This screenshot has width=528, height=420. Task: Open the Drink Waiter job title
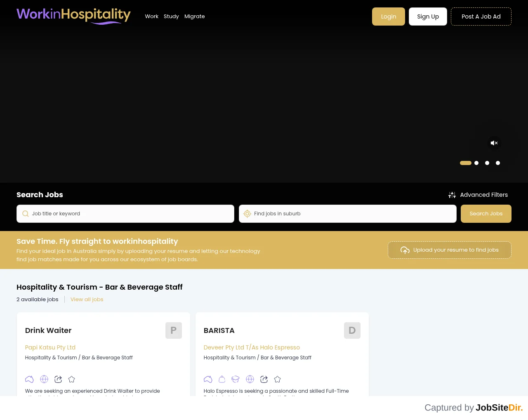pyautogui.click(x=48, y=330)
